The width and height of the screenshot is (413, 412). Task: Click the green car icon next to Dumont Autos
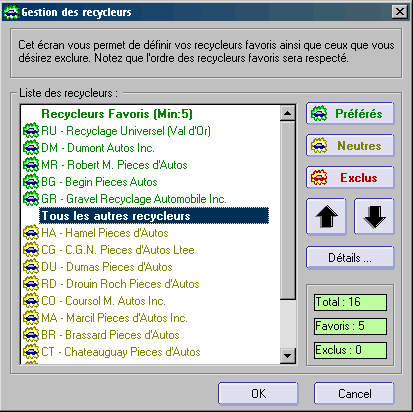31,148
